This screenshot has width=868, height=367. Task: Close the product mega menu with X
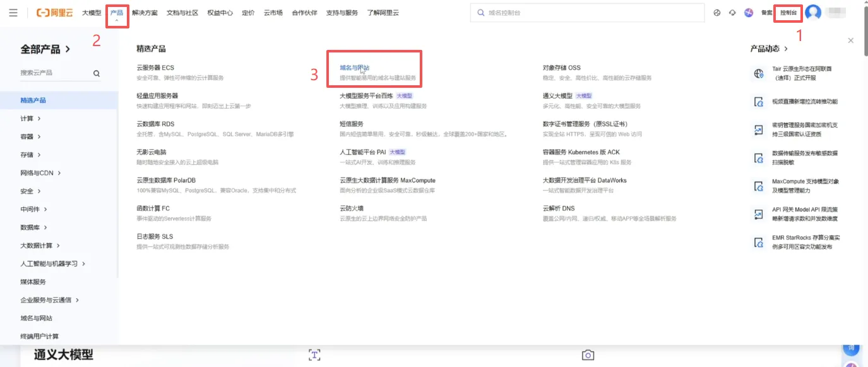pos(850,40)
